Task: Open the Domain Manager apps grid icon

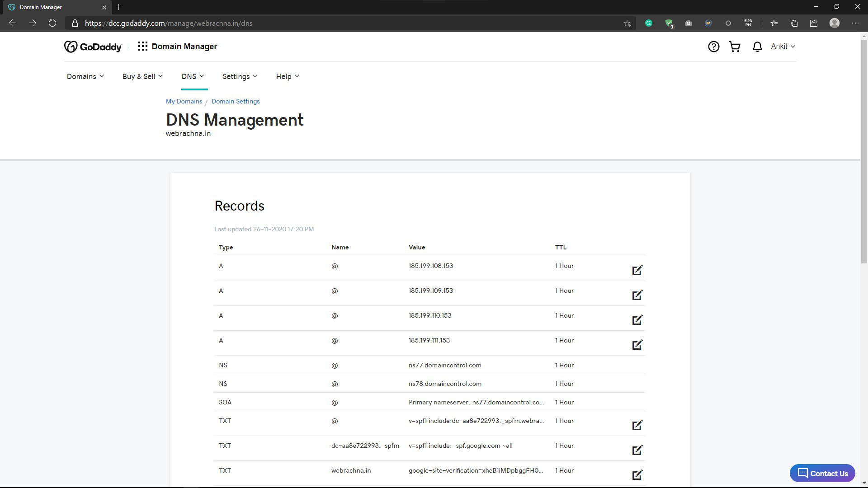Action: (x=142, y=47)
